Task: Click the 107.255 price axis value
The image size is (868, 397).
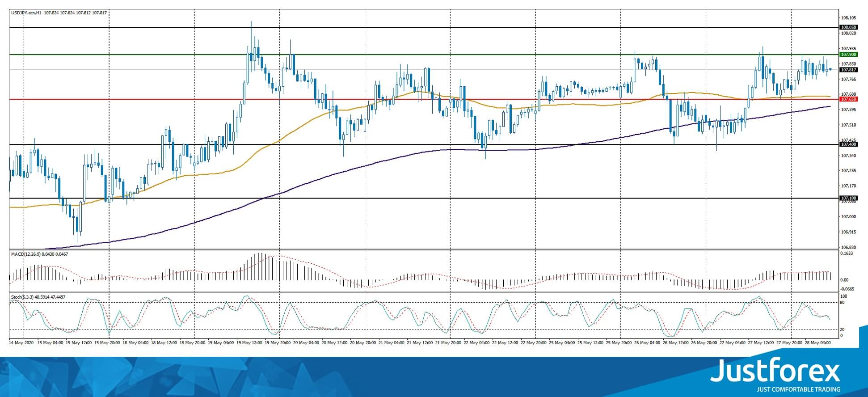Action: 848,171
